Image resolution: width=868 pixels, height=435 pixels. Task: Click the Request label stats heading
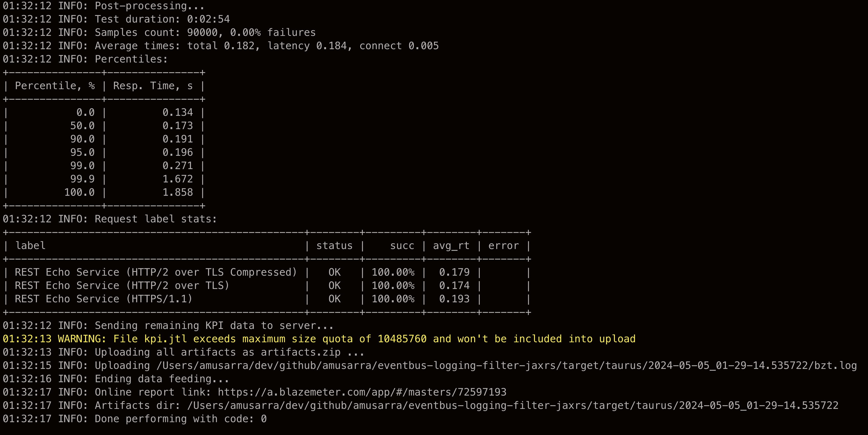point(155,219)
